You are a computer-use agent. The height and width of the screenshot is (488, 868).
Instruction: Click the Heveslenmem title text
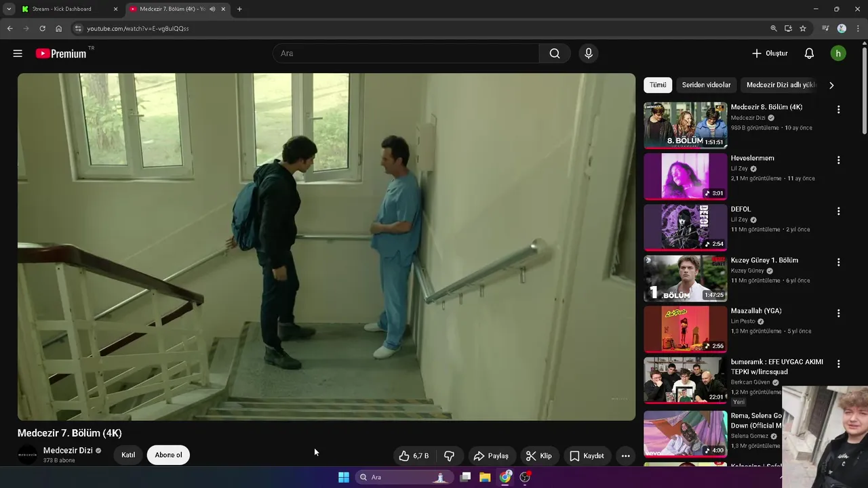coord(752,158)
